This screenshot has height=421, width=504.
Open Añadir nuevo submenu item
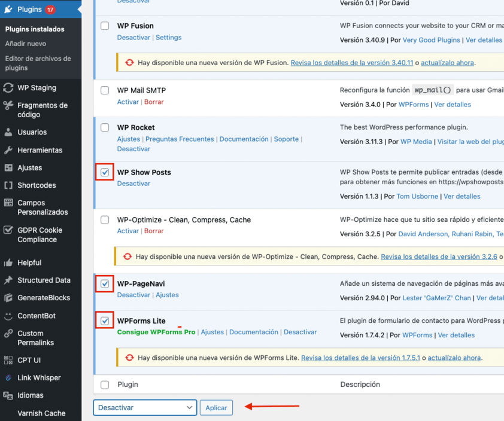26,44
